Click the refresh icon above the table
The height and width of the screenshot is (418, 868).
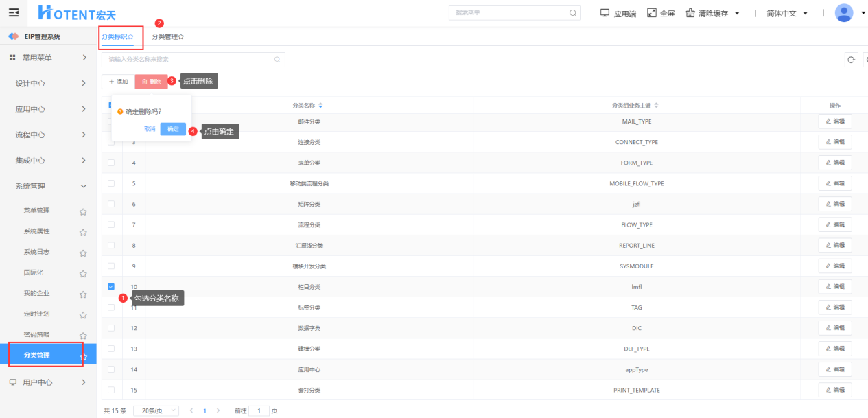[852, 60]
